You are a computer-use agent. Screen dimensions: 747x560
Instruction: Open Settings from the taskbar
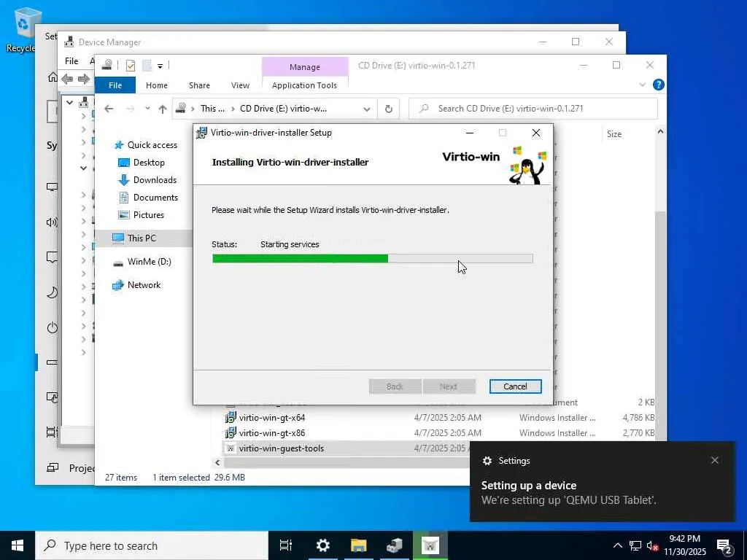[323, 545]
